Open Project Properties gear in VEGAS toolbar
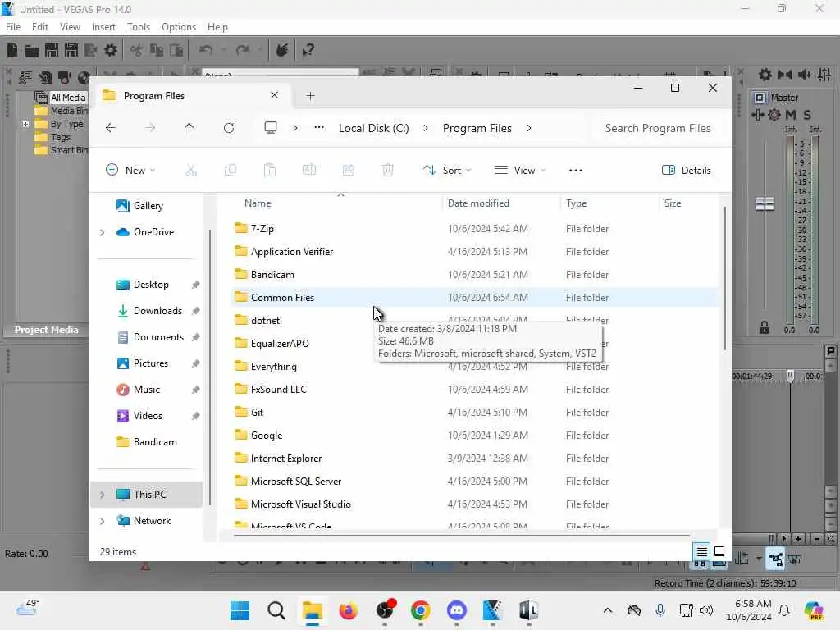 pos(111,50)
